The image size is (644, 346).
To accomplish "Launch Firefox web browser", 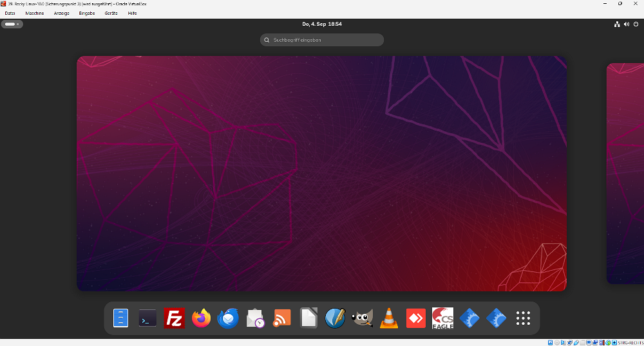I will click(202, 318).
